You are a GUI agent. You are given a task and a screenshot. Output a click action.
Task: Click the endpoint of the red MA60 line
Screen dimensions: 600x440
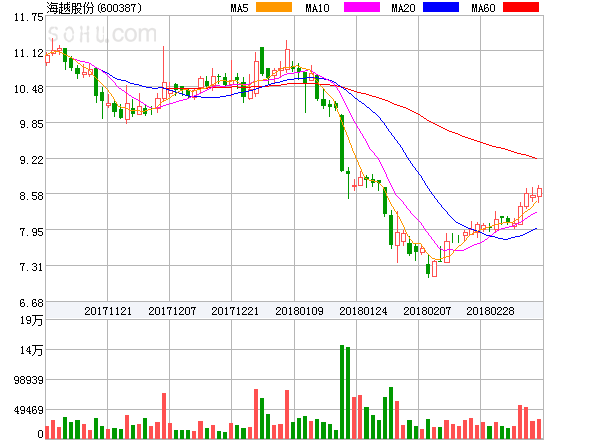click(x=536, y=158)
